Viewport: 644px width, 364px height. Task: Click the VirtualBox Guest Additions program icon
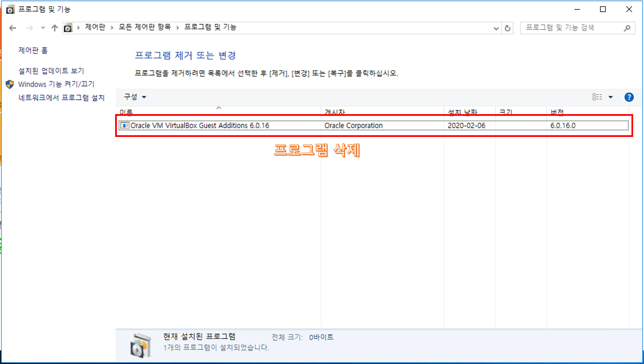124,126
